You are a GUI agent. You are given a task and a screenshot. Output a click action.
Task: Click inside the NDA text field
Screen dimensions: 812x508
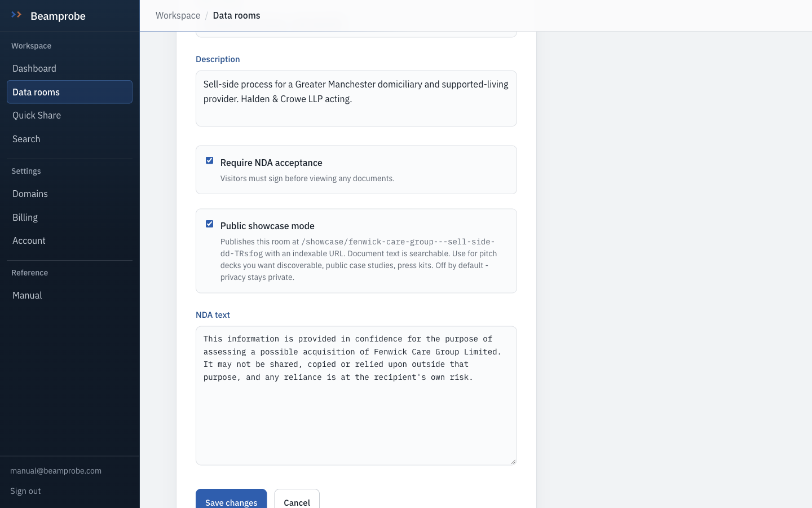point(356,396)
